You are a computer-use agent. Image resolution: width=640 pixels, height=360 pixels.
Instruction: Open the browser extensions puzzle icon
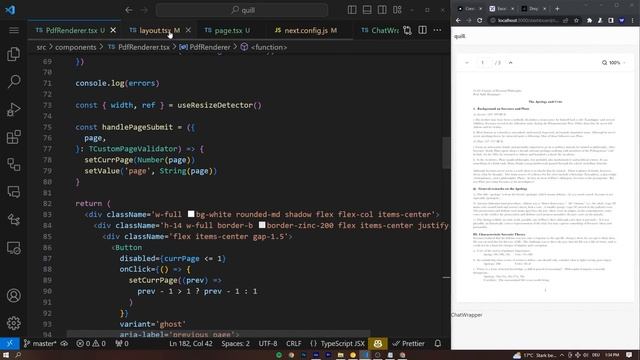click(x=589, y=20)
